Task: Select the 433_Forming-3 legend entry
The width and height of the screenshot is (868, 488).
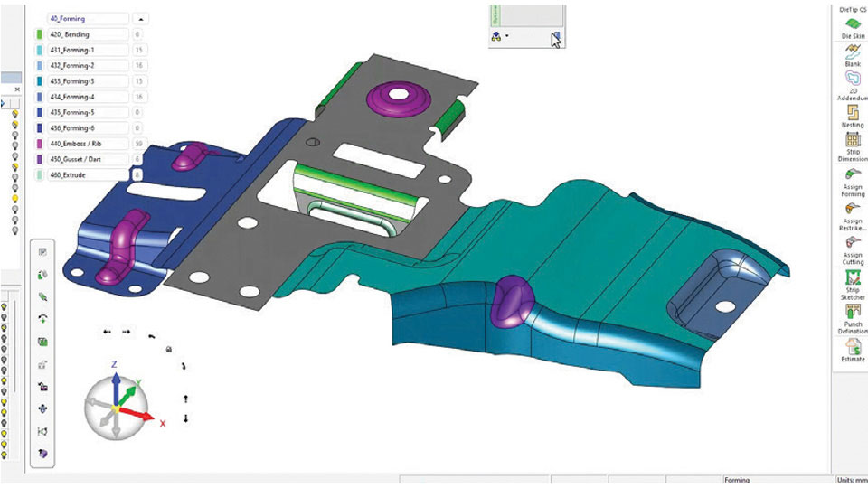Action: (x=88, y=80)
